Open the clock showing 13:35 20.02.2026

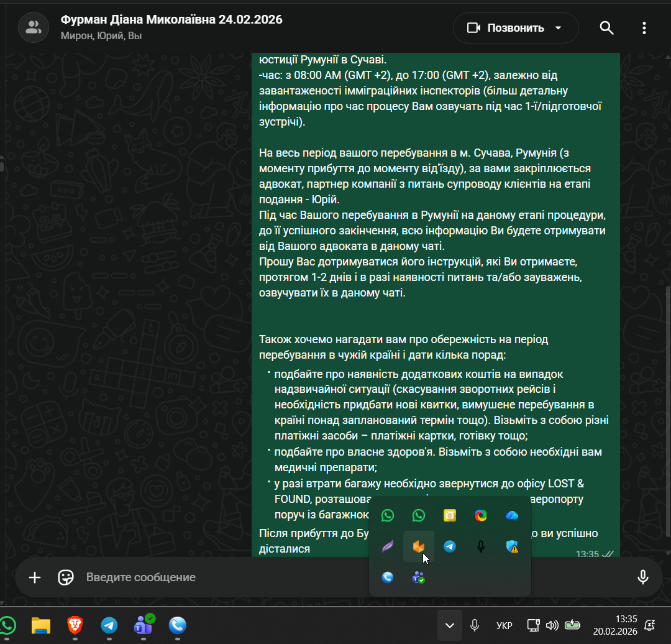615,625
